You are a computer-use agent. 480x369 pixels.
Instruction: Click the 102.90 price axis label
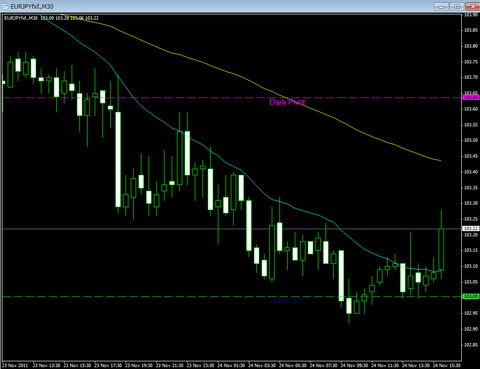(471, 329)
